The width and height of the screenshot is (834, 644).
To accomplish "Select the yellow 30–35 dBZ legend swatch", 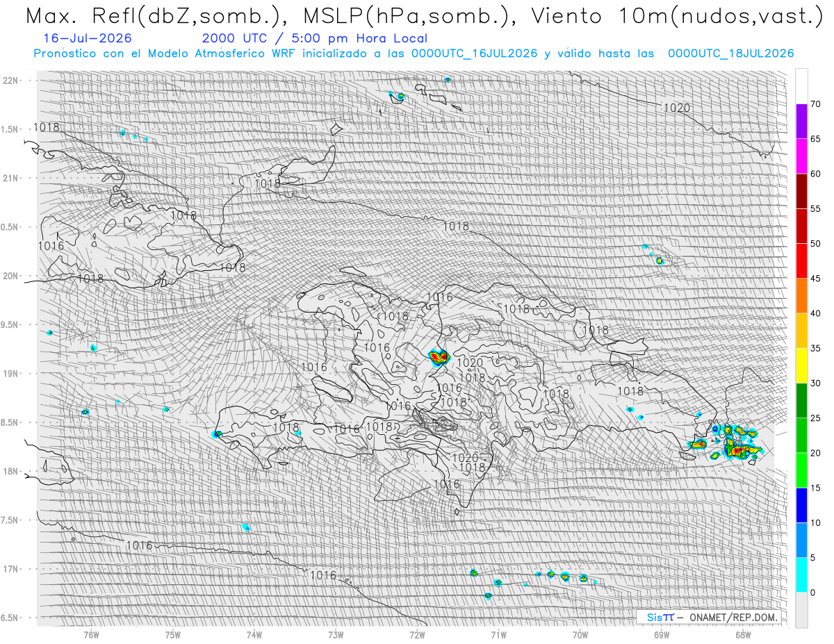I will click(x=801, y=365).
